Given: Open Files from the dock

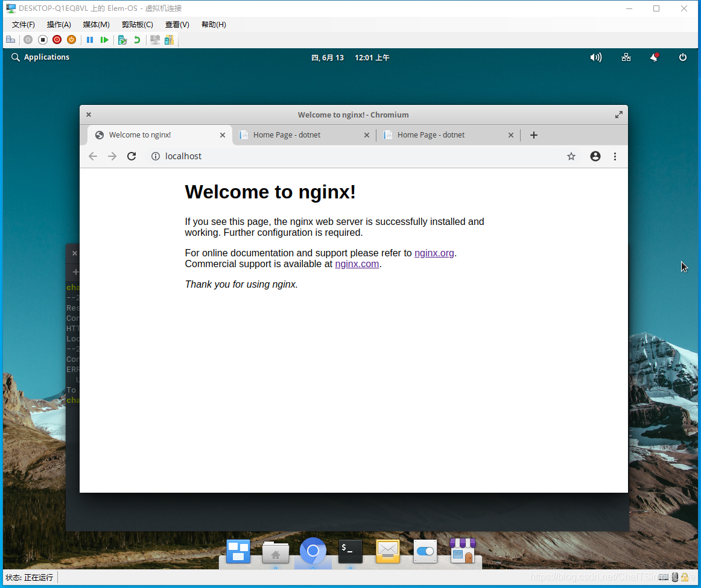Looking at the screenshot, I should [x=275, y=552].
